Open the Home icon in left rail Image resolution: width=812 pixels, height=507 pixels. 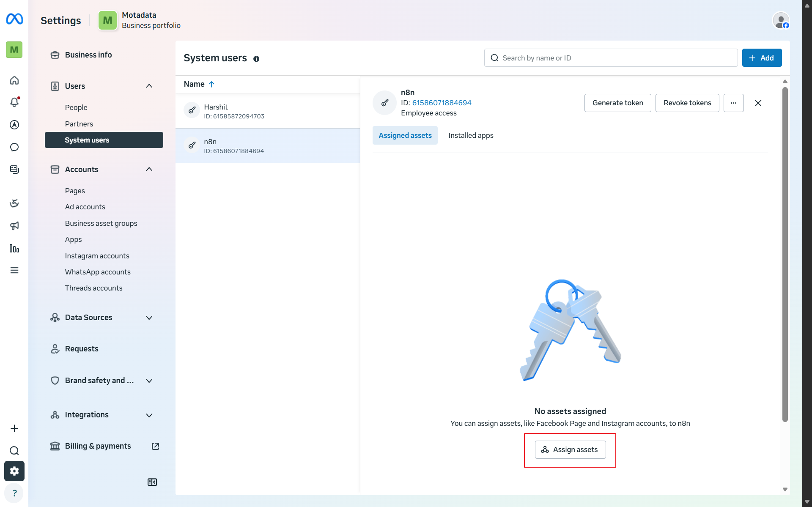(x=14, y=80)
